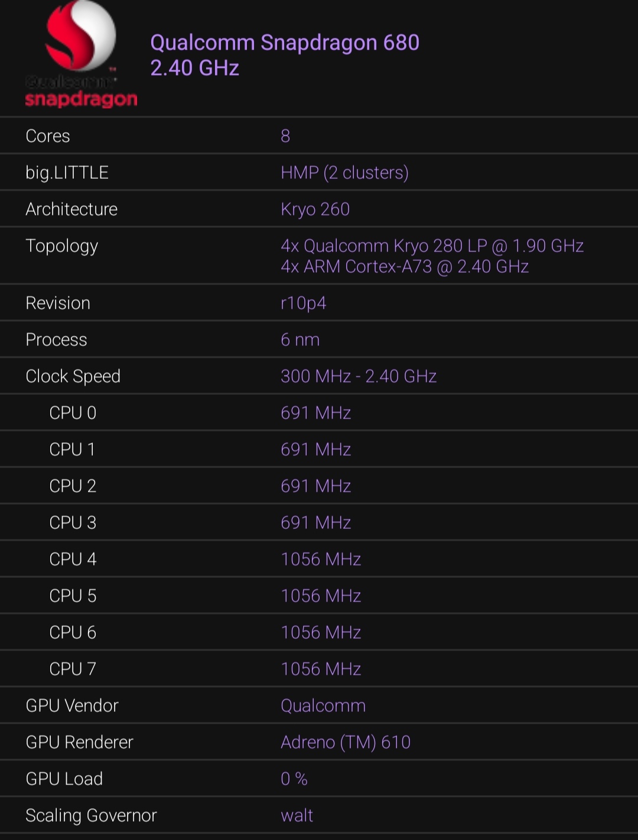Viewport: 638px width, 840px height.
Task: Tap the GPU Load row label
Action: [x=64, y=779]
